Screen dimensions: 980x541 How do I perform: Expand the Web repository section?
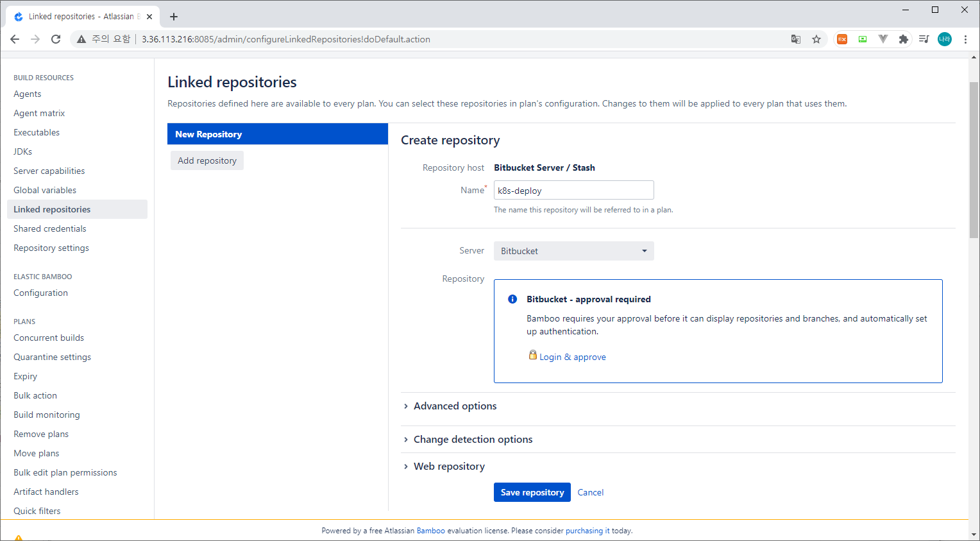click(449, 466)
